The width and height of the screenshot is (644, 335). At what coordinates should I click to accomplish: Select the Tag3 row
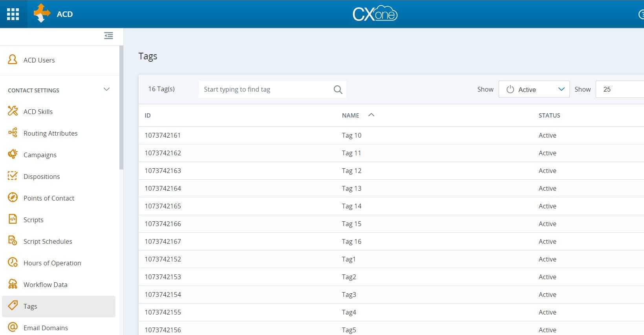pyautogui.click(x=349, y=295)
